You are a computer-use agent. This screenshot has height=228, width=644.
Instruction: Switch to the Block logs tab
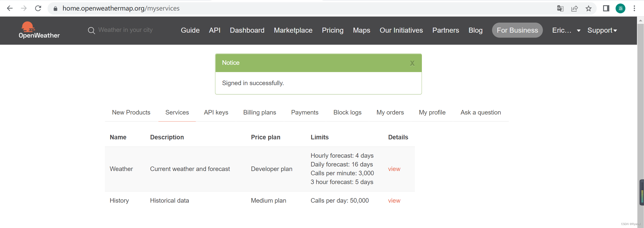347,112
